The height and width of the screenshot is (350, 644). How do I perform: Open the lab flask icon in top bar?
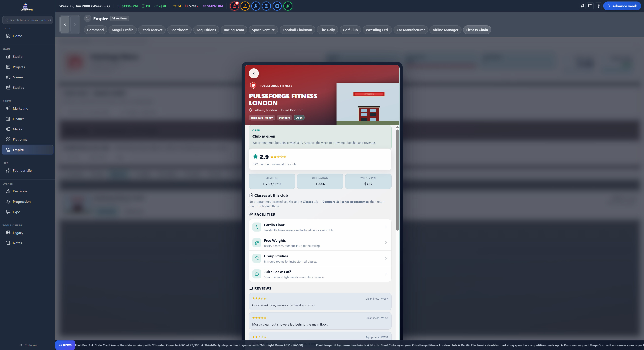(256, 6)
